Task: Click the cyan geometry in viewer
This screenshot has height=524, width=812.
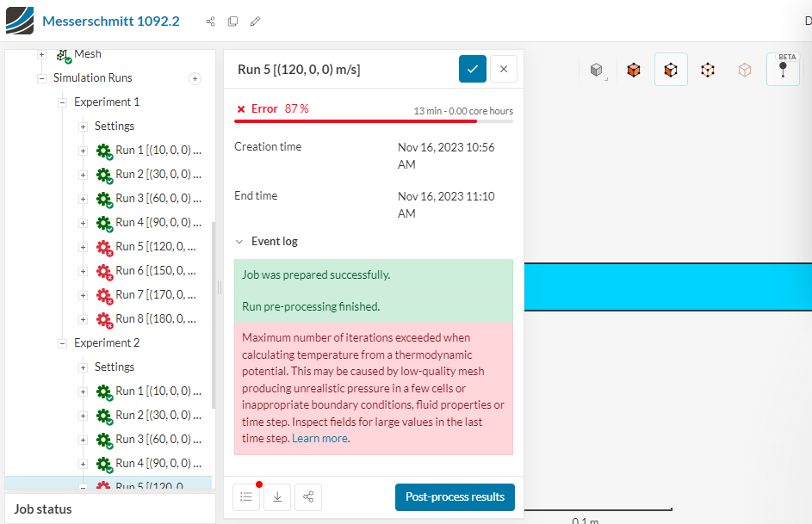Action: tap(668, 287)
